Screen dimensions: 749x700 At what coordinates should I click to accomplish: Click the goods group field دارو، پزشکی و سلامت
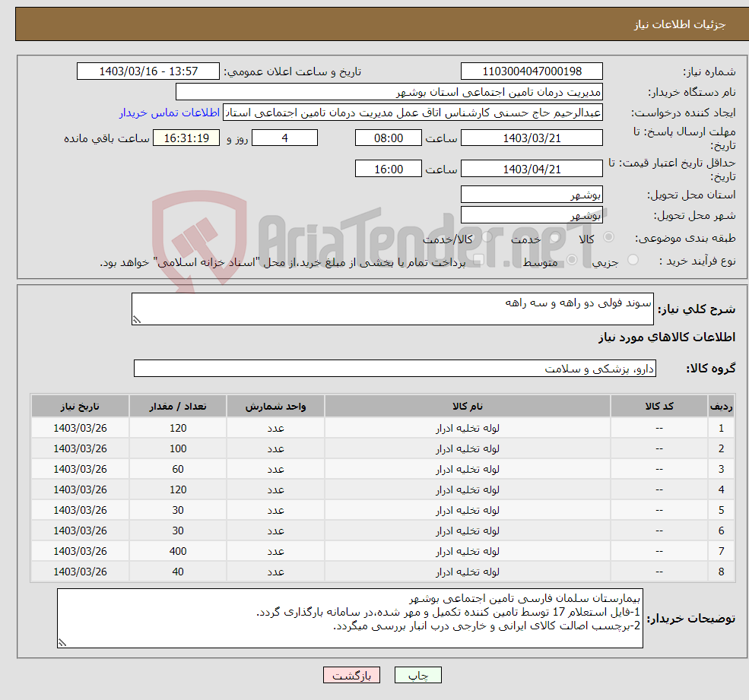coord(395,369)
